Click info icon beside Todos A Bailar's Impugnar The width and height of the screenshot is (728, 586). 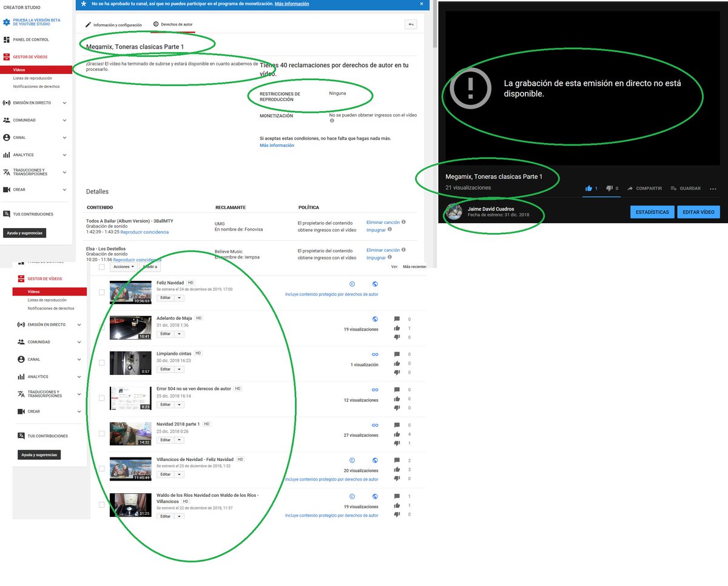pos(389,230)
